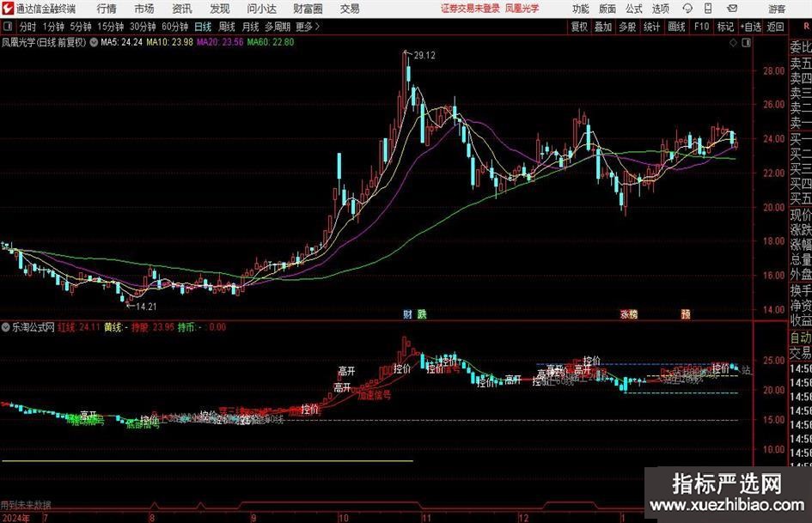812x523 pixels.
Task: Click the 财 event marker on chart
Action: tap(407, 314)
